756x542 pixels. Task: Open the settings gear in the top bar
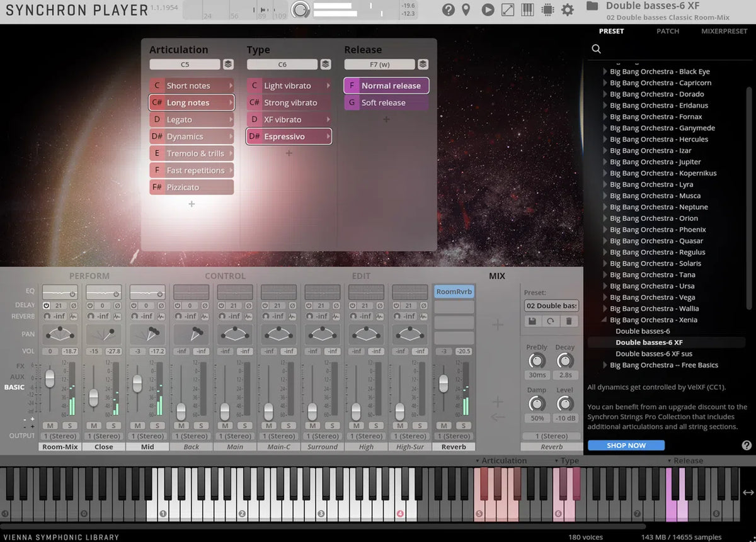(568, 9)
